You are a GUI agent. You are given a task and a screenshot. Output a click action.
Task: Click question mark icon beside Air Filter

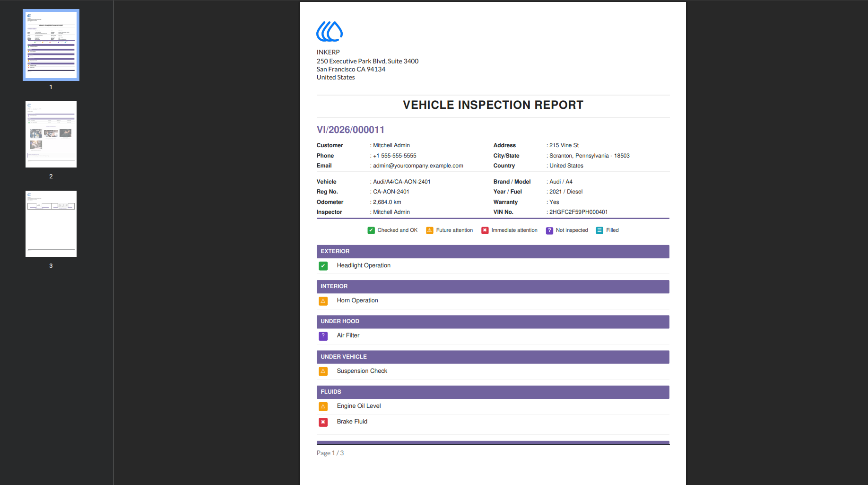(323, 336)
